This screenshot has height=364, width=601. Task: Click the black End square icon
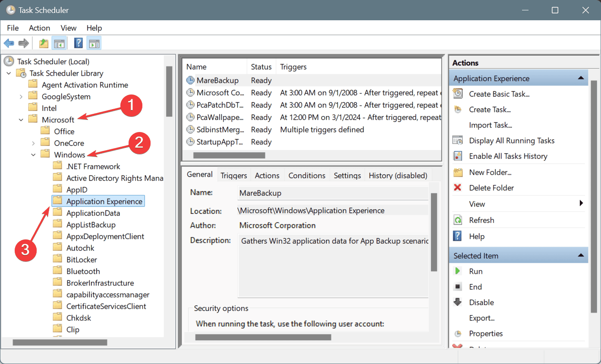pos(458,287)
